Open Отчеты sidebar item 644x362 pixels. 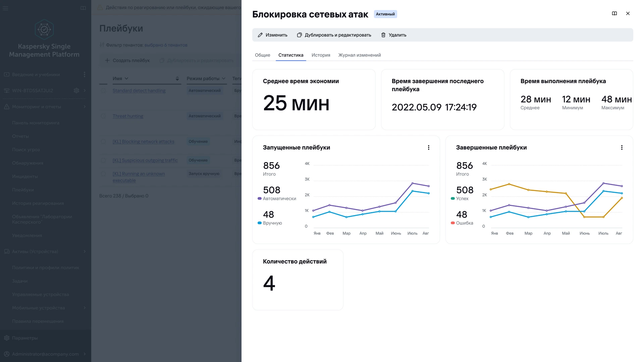pos(20,136)
